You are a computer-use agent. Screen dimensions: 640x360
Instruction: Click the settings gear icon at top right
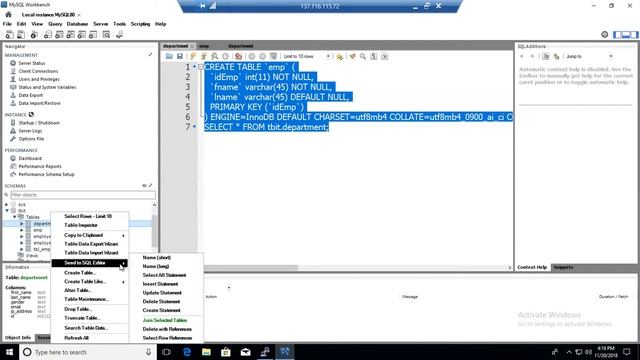[x=604, y=35]
